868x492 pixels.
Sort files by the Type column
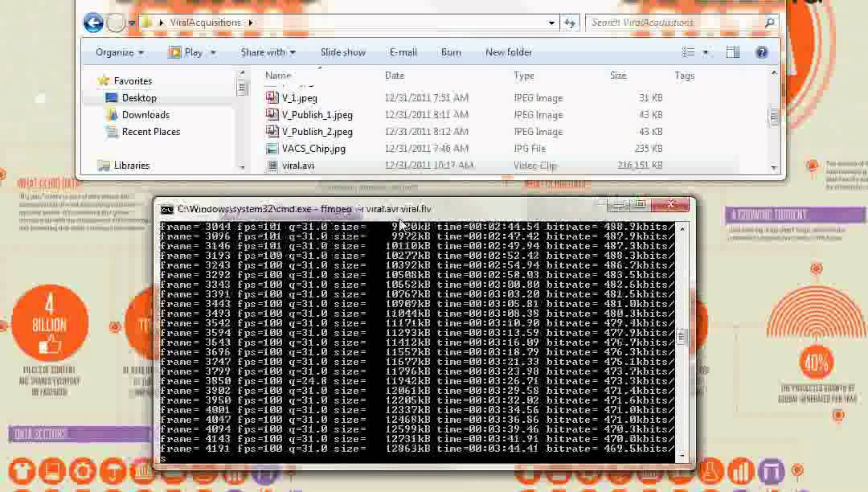pos(524,76)
